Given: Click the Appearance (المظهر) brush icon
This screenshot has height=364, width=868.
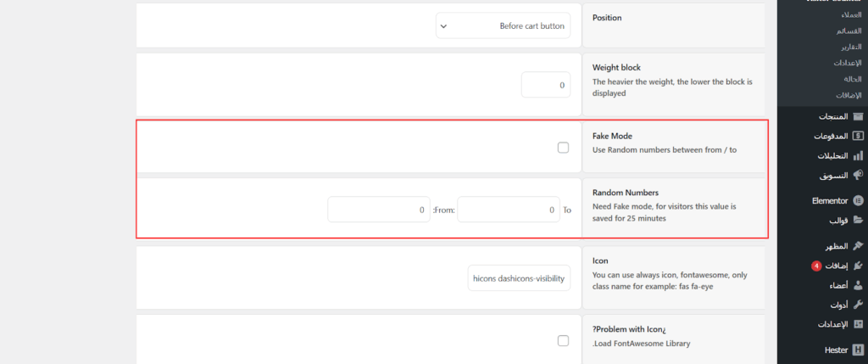Looking at the screenshot, I should (x=858, y=246).
